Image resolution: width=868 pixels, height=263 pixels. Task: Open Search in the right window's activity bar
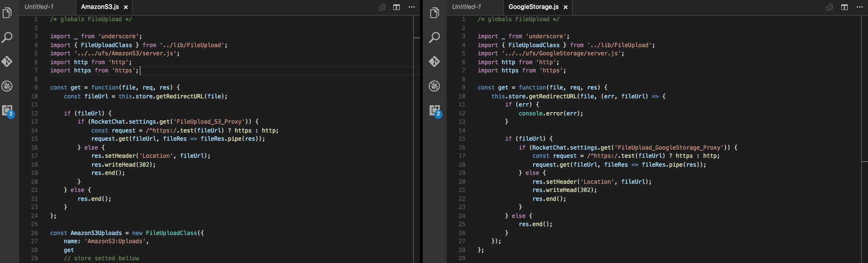[435, 38]
